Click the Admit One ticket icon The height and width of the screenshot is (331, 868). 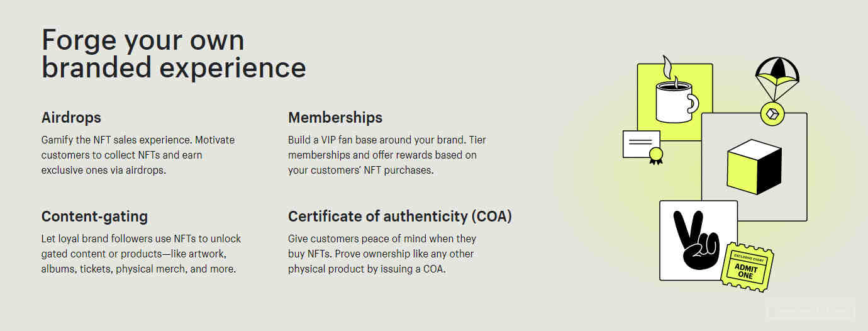[747, 267]
